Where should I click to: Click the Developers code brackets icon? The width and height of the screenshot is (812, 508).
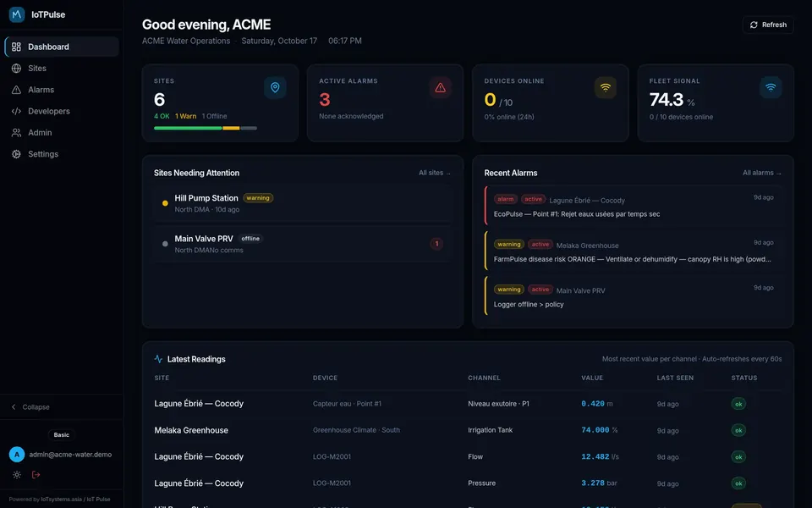tap(17, 111)
